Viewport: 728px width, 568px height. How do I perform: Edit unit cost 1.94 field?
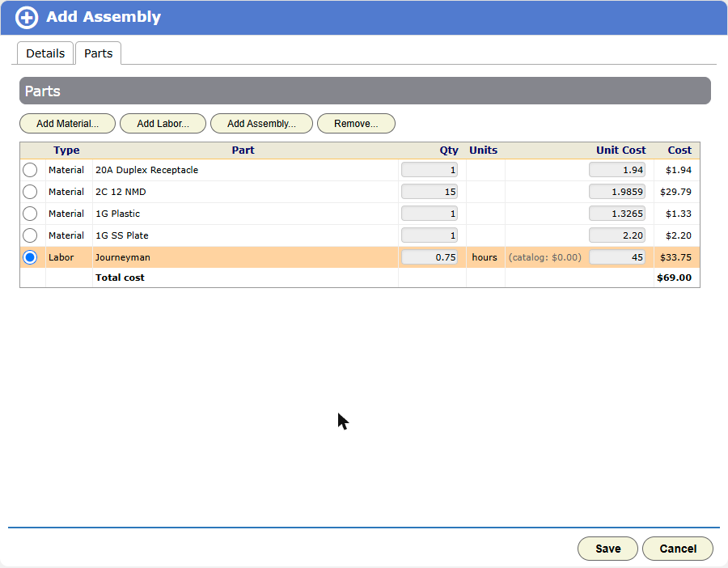pos(617,170)
